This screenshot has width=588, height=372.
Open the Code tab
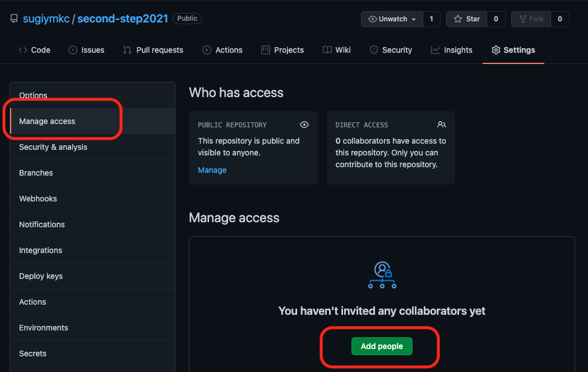[34, 50]
